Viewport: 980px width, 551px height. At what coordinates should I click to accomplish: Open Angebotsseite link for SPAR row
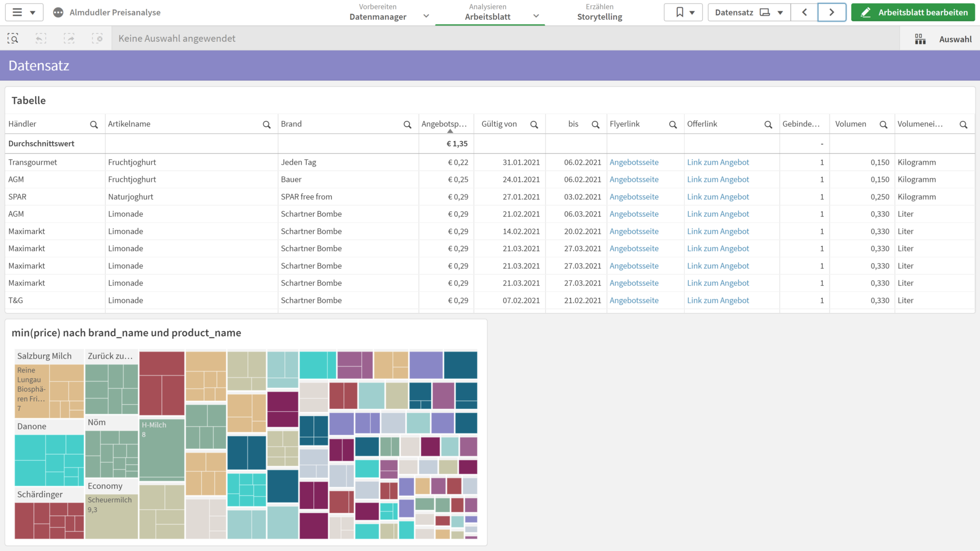634,197
